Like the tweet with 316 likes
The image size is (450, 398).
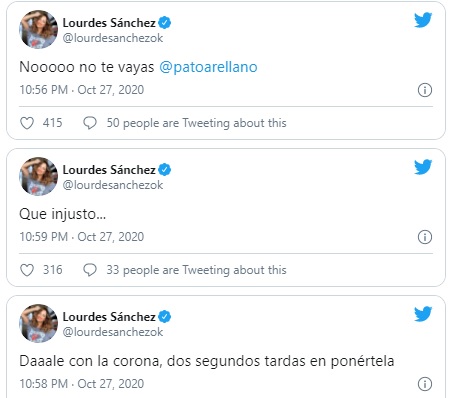tap(27, 270)
